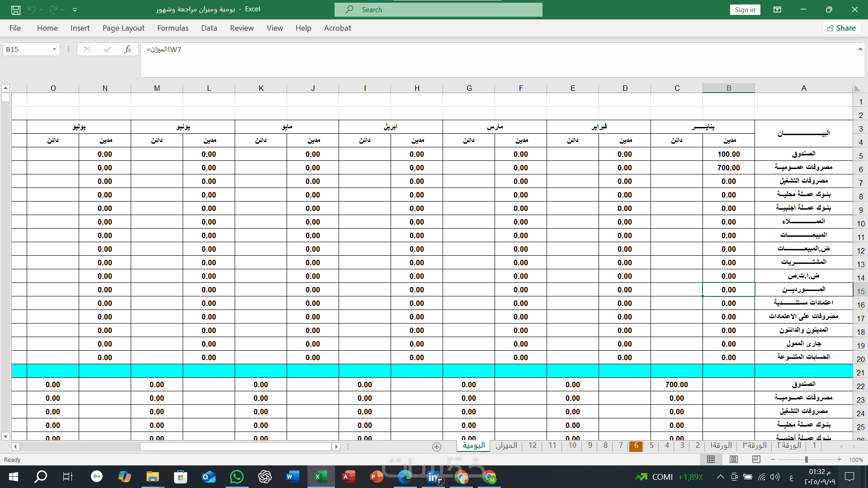Expand the Name Box dropdown arrow
Image resolution: width=868 pixels, height=488 pixels.
(x=54, y=49)
